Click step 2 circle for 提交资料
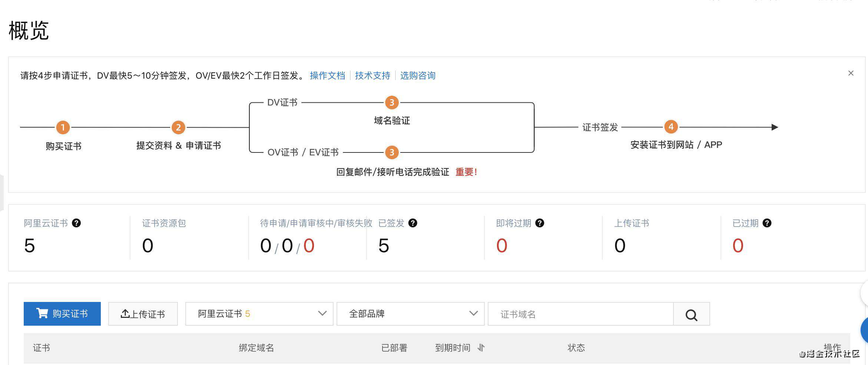This screenshot has height=365, width=868. [178, 128]
